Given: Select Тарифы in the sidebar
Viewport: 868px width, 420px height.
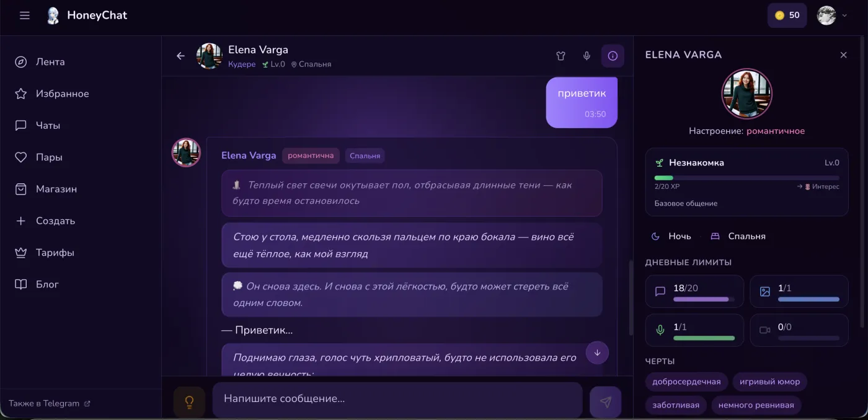Looking at the screenshot, I should click(x=55, y=253).
